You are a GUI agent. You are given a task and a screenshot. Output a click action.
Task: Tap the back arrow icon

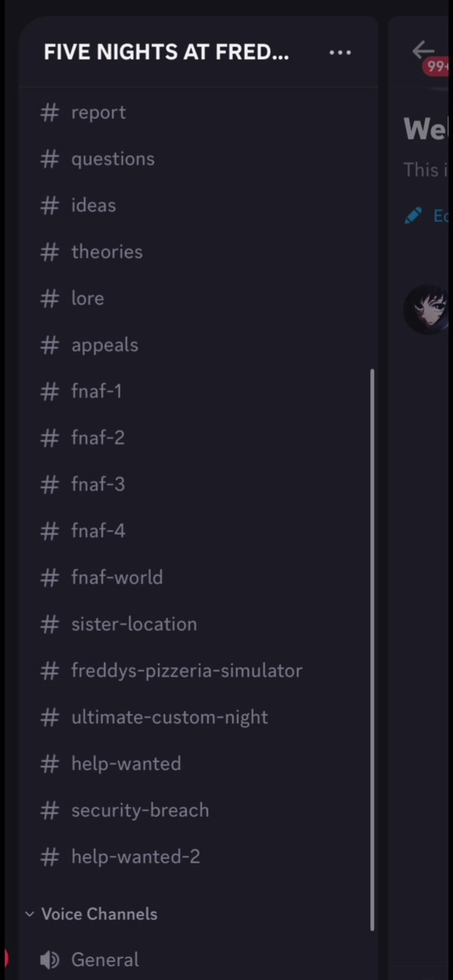point(422,51)
